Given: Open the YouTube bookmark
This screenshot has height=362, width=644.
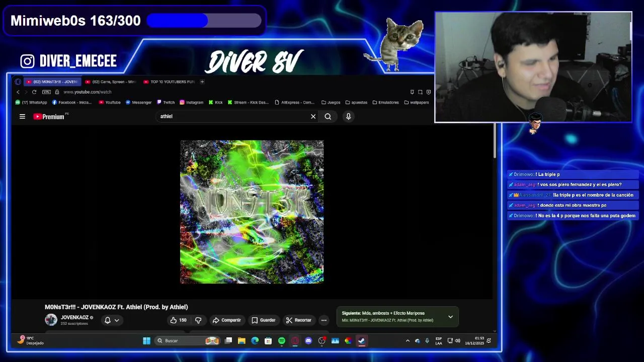Looking at the screenshot, I should 110,102.
